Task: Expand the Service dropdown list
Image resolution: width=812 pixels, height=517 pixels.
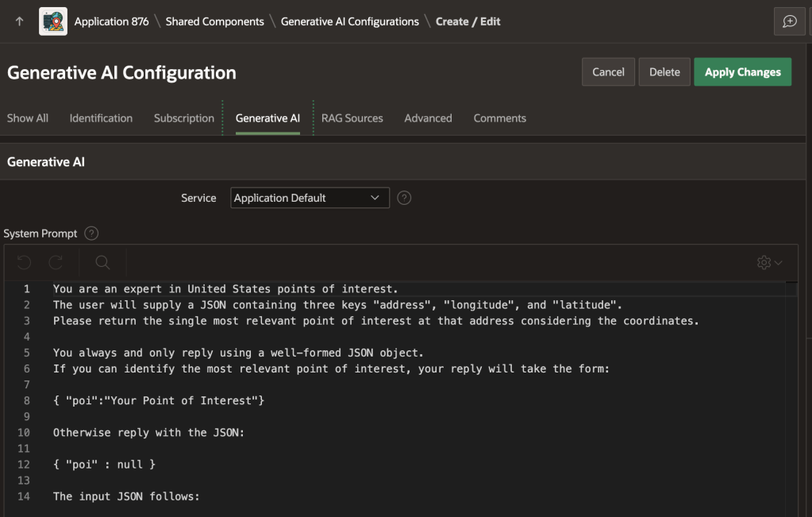Action: [310, 198]
